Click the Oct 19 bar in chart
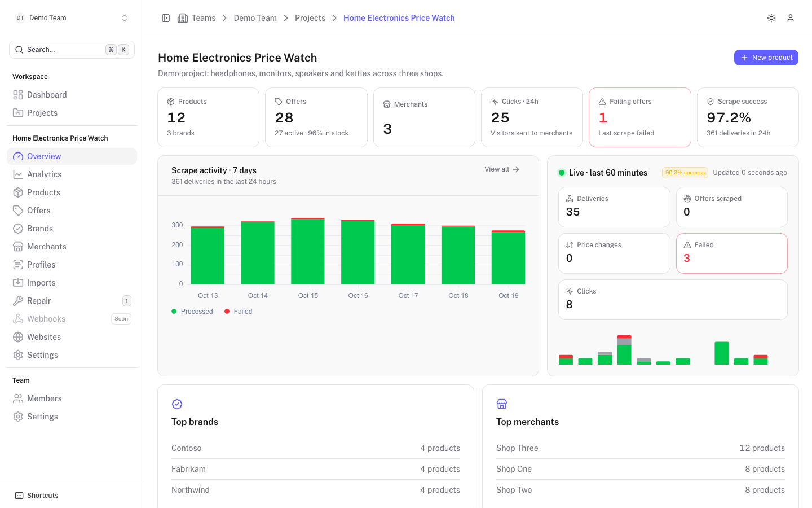 [508, 257]
